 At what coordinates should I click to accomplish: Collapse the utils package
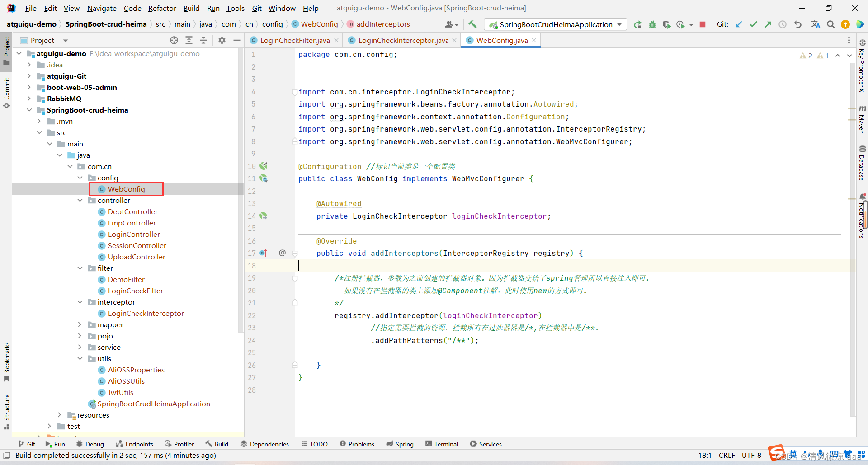[80, 358]
